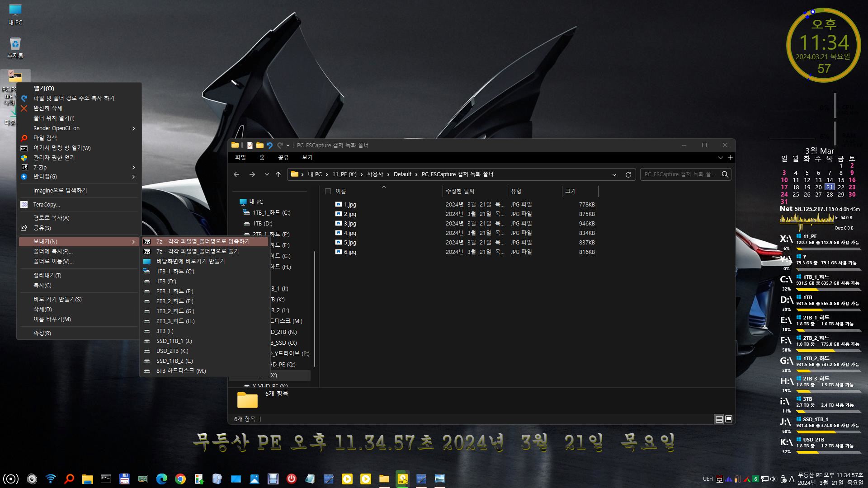Click the Explorer search input field

tap(679, 174)
